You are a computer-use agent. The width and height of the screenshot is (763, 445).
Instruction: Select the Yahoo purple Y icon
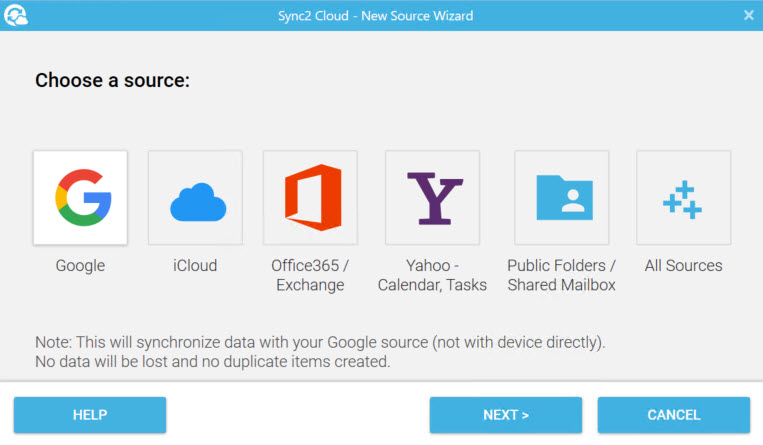click(432, 198)
